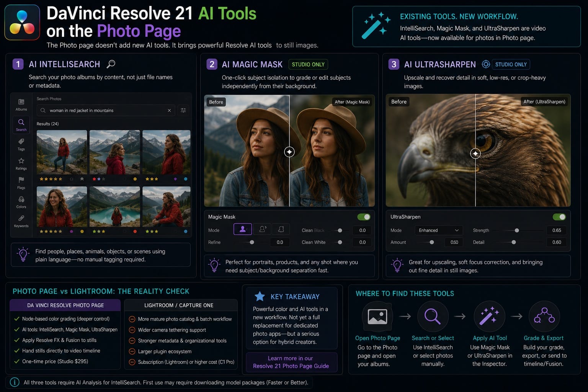Viewport: 588px width, 392px height.
Task: Click the search field containing woman in red jacket
Action: pyautogui.click(x=106, y=110)
